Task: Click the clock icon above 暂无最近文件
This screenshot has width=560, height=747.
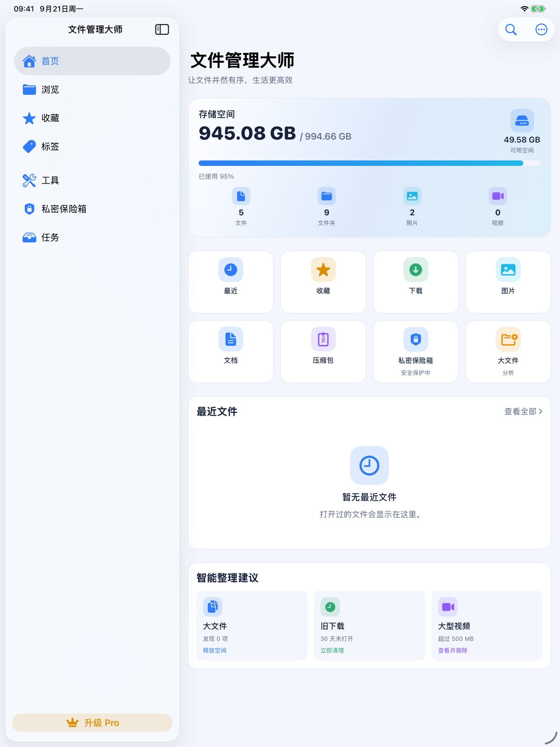Action: coord(369,466)
